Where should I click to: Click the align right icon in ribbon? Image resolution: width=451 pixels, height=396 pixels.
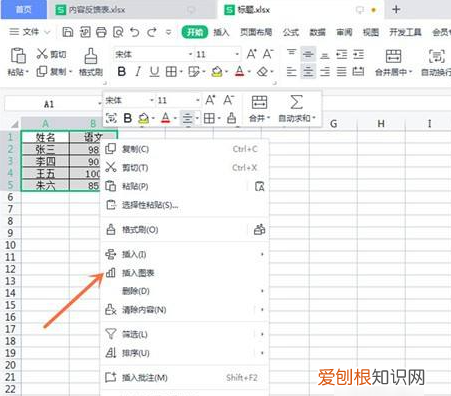click(x=325, y=71)
